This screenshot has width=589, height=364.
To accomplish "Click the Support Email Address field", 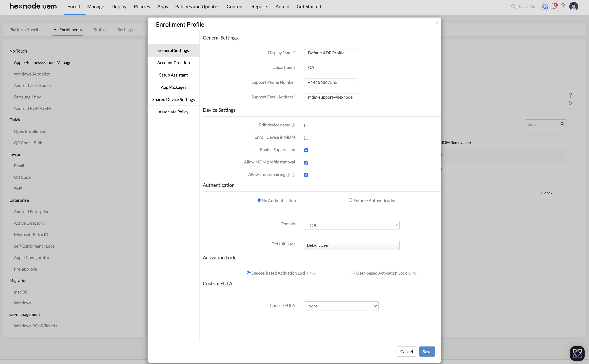I will 331,97.
